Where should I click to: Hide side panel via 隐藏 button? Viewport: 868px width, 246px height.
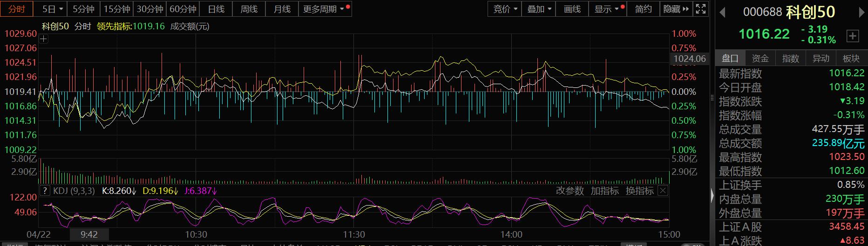pos(675,9)
